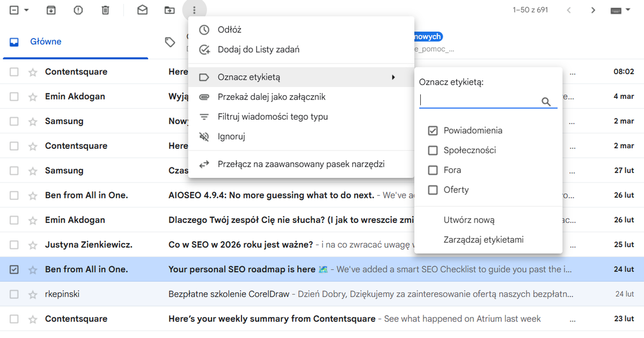Enable the Oferty label checkbox
This screenshot has width=644, height=338.
[x=433, y=190]
